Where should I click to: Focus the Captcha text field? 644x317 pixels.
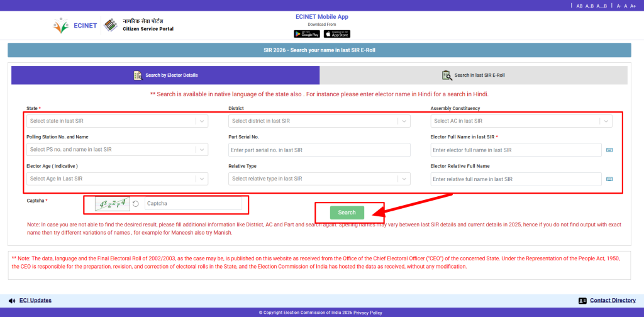tap(193, 204)
